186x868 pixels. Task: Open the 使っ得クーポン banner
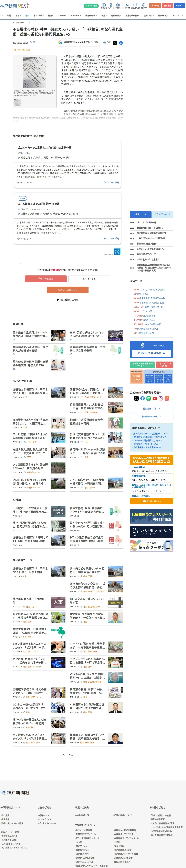(x=152, y=546)
